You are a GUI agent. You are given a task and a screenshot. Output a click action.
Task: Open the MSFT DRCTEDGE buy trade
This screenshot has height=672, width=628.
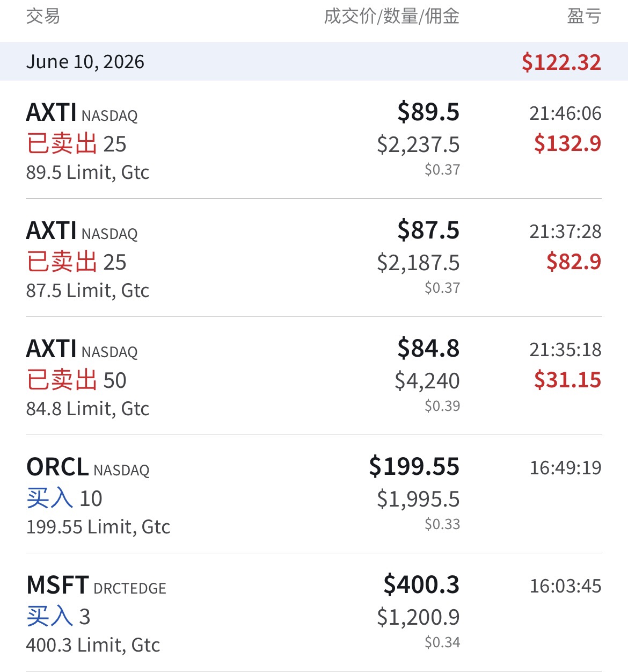click(x=314, y=612)
